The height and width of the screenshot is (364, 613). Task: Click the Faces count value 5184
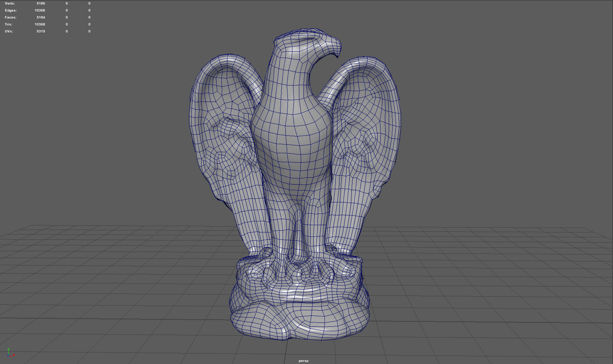point(41,17)
